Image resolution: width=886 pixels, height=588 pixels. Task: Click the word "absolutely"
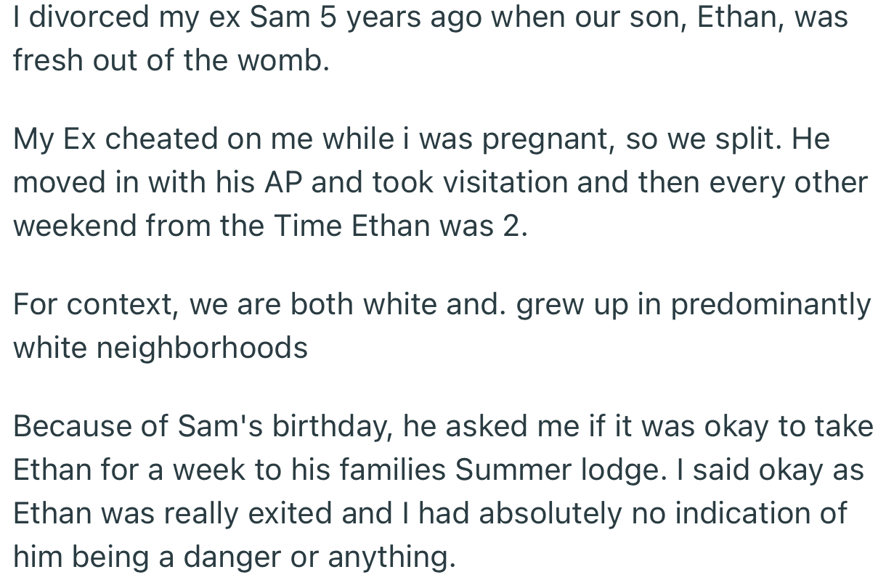550,513
